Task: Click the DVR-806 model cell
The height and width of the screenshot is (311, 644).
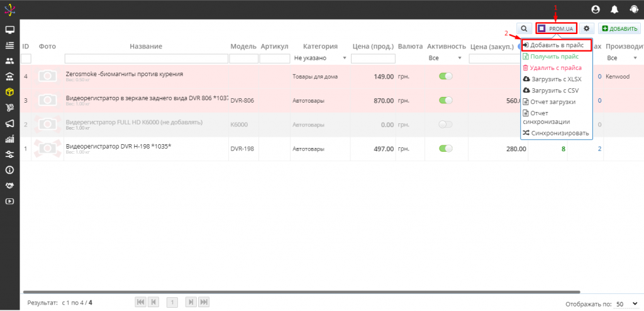Action: [x=242, y=100]
